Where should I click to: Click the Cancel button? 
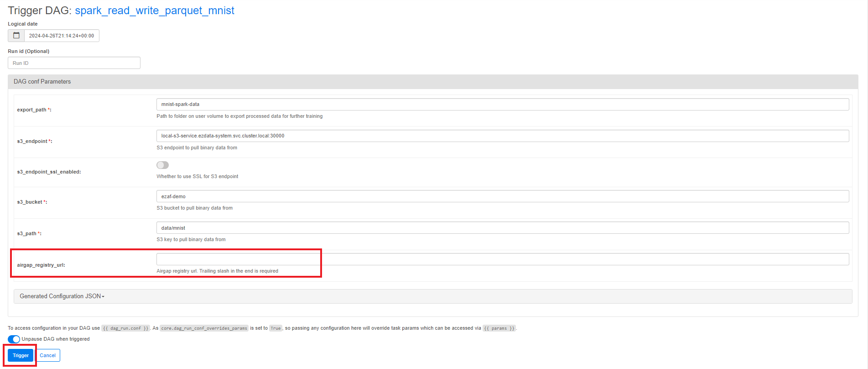48,355
